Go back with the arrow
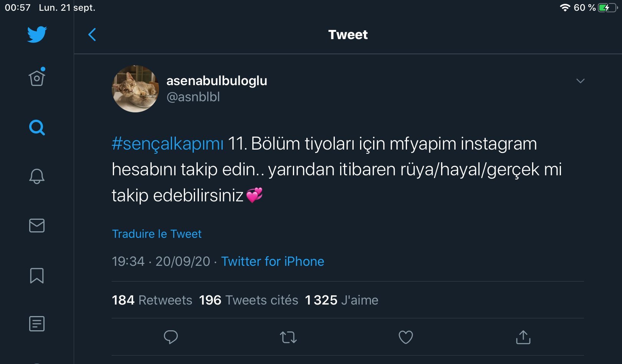Screen dimensions: 622x364 (92, 35)
